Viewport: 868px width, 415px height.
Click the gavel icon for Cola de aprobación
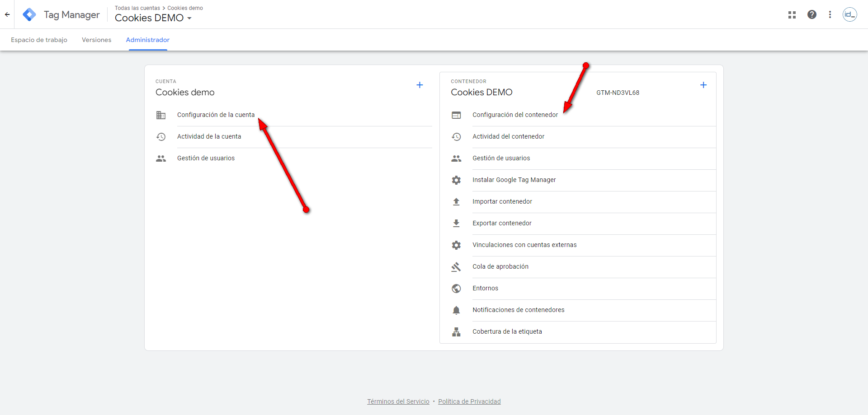pos(456,267)
